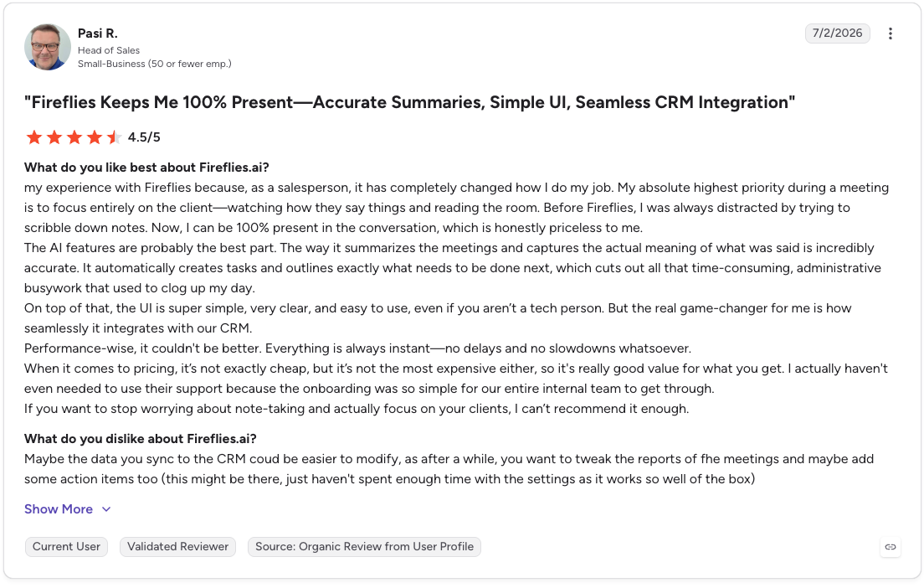Click the 7/2/2026 date badge
This screenshot has height=588, width=924.
(837, 33)
